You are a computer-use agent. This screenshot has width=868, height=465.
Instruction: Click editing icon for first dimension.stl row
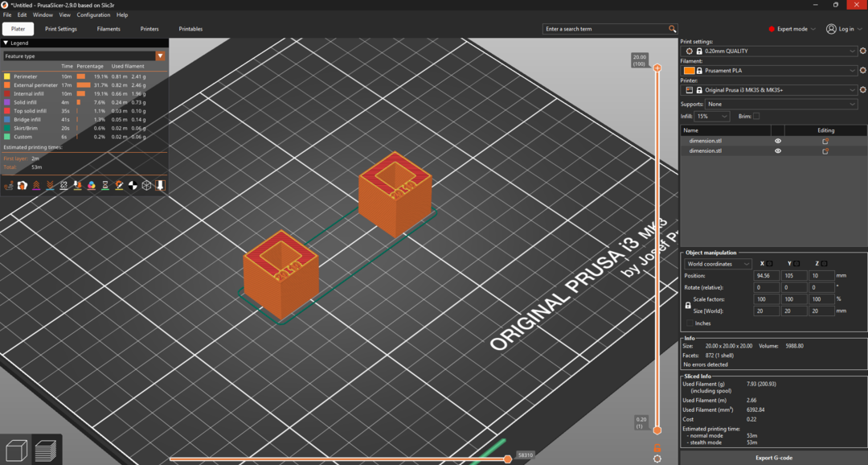pyautogui.click(x=825, y=142)
